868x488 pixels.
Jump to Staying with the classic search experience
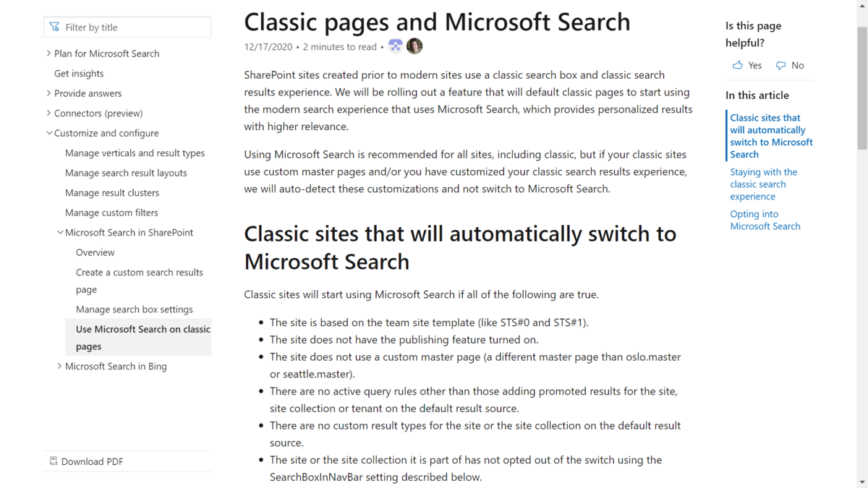point(764,184)
